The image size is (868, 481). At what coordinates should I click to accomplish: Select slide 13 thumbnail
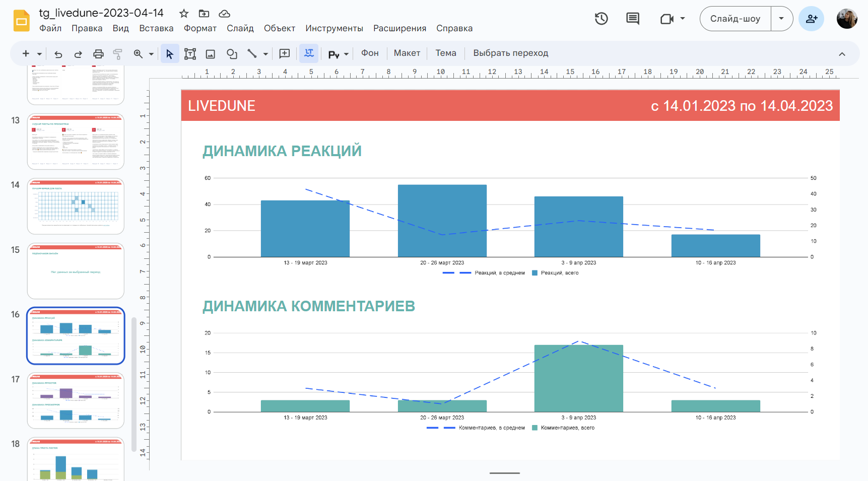point(76,142)
